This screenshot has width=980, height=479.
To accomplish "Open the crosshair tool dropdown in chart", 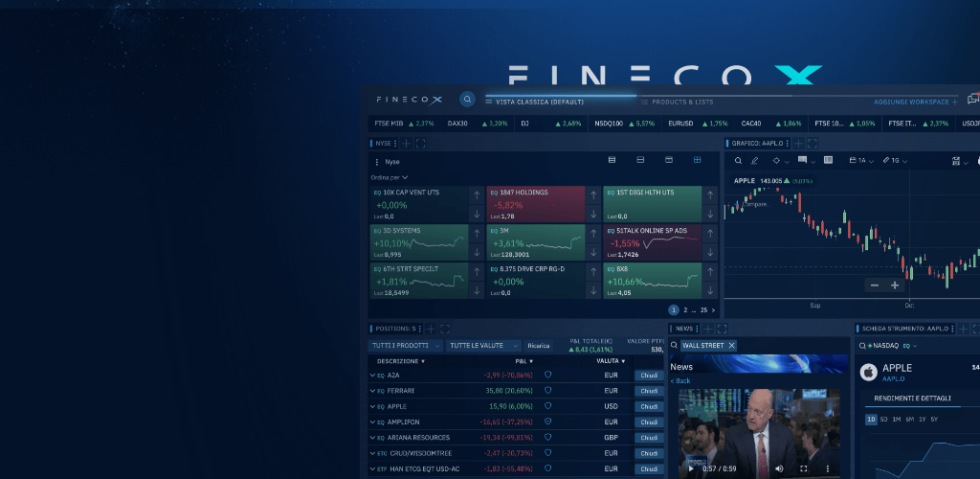I will tap(781, 161).
